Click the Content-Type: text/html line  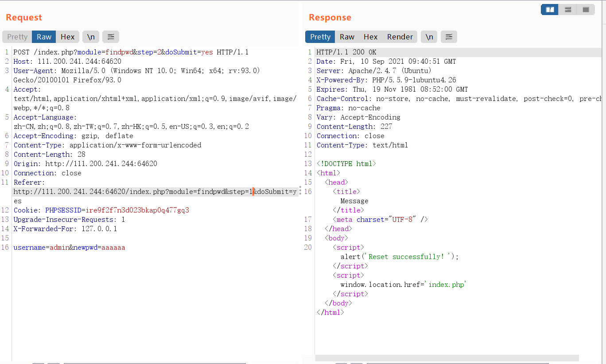click(x=362, y=145)
